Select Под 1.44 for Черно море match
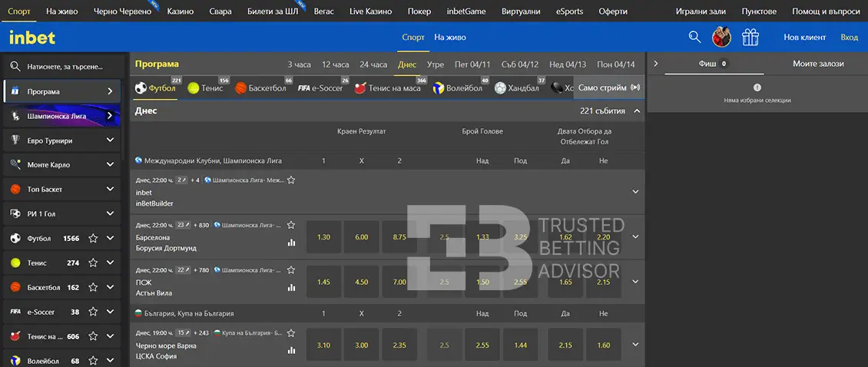 [x=520, y=345]
